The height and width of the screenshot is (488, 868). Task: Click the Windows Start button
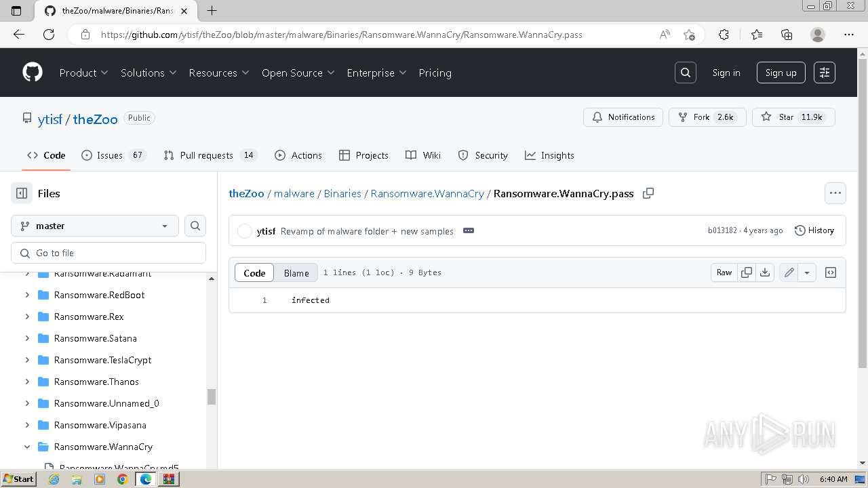pos(18,479)
